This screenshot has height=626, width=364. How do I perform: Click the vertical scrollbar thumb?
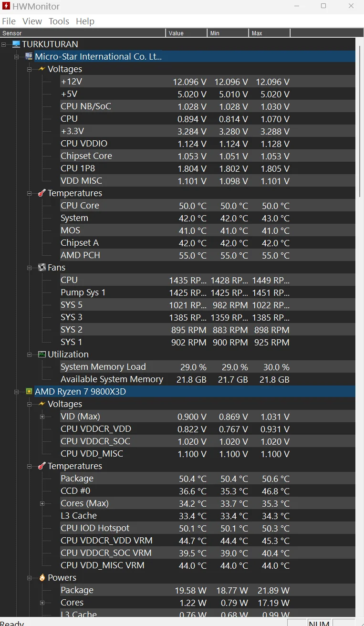click(x=360, y=119)
